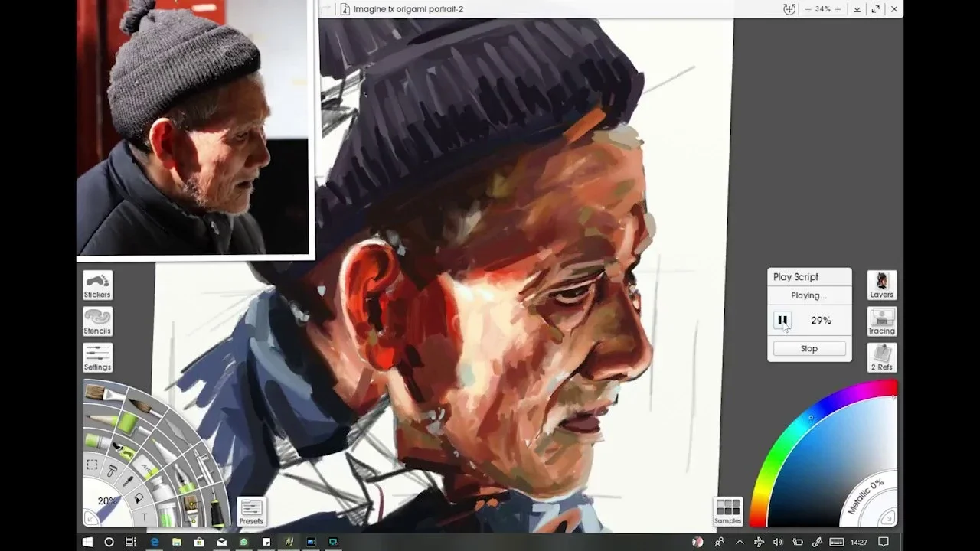Screen dimensions: 980x551
Task: Open the brush Presets panel
Action: pos(251,512)
